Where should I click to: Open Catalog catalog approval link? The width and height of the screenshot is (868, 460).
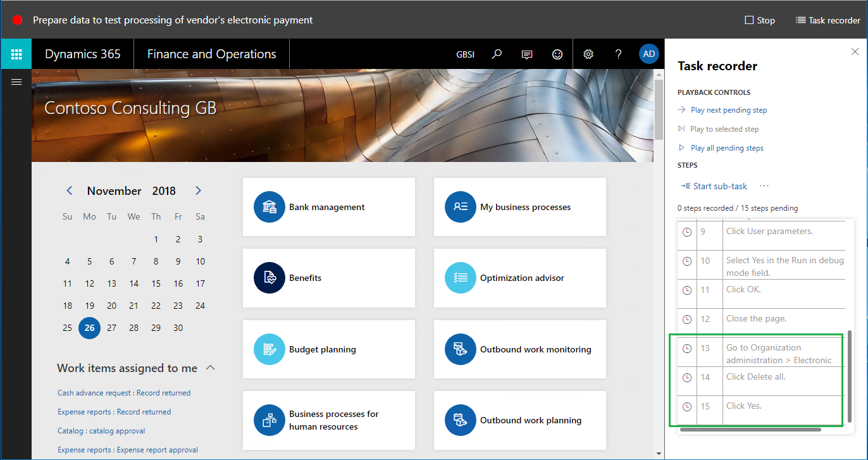[x=101, y=431]
